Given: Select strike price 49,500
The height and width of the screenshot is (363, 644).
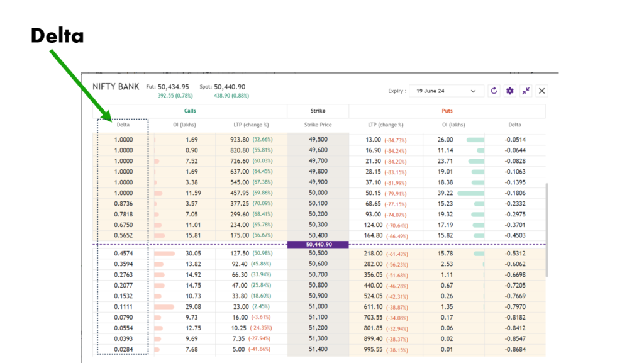Looking at the screenshot, I should pyautogui.click(x=318, y=140).
